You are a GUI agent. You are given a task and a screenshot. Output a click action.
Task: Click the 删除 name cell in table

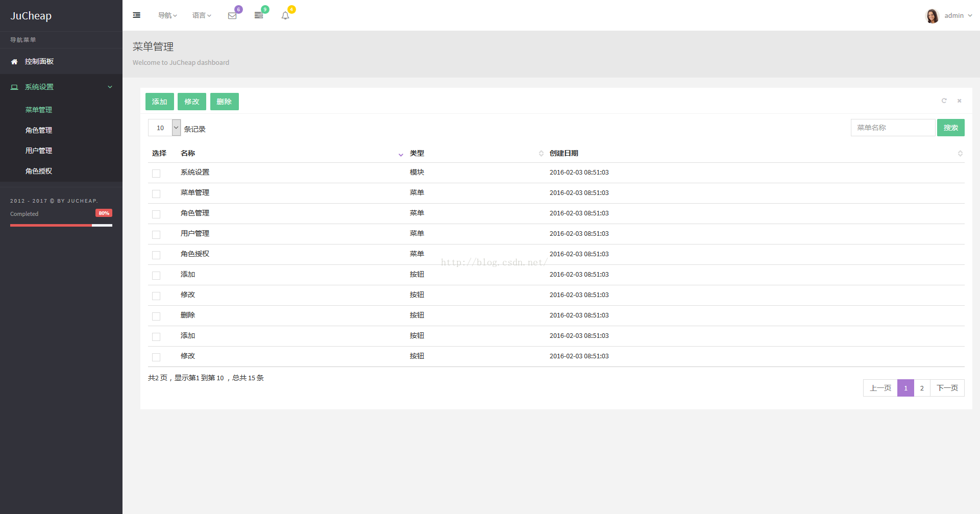click(188, 315)
